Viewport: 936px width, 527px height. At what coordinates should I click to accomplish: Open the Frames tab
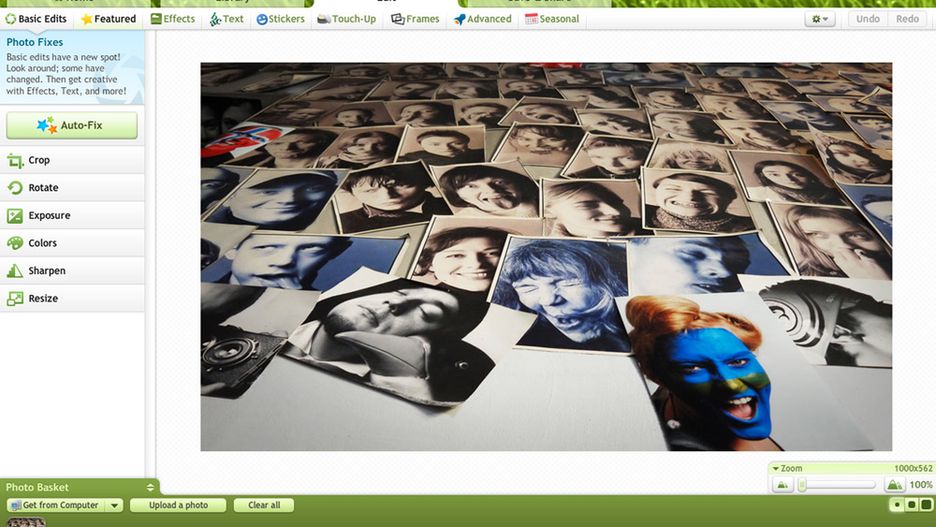[x=415, y=19]
